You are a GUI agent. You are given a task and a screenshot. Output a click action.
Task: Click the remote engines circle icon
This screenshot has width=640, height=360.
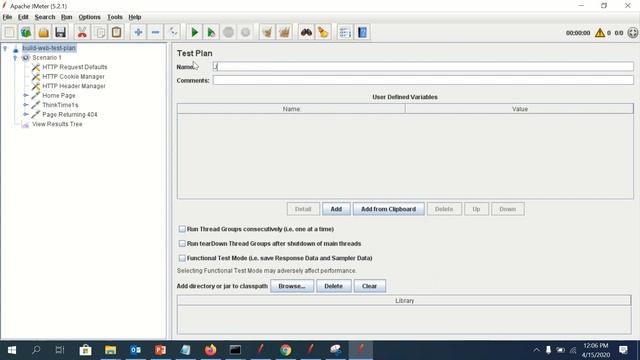click(633, 33)
